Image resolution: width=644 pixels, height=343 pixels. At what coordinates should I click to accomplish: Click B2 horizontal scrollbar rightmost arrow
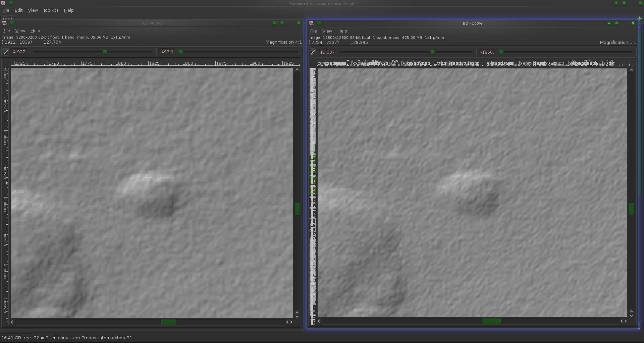[x=626, y=321]
